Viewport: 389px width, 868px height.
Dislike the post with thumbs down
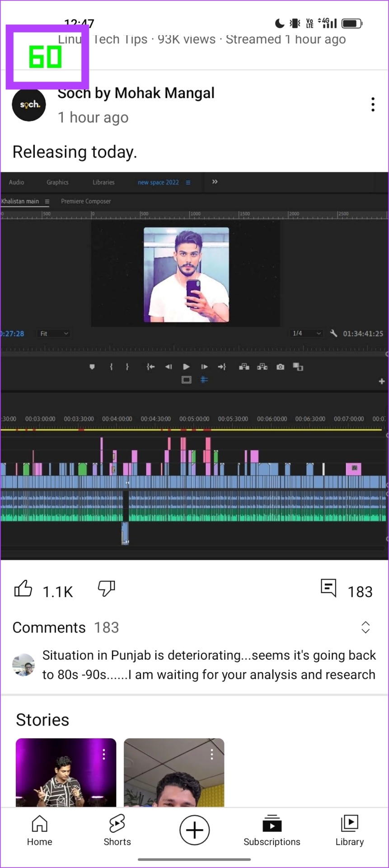pyautogui.click(x=107, y=589)
